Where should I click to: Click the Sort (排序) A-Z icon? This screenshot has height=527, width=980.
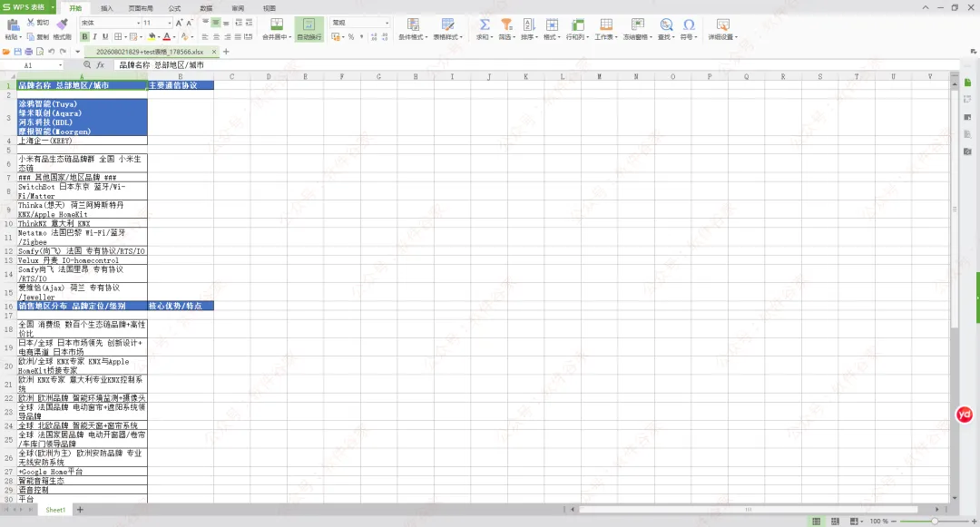coord(529,24)
